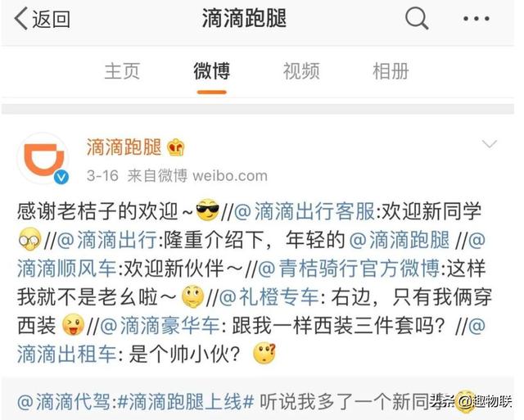Open the @青桔骑行官方微博 mention
524x420 pixels.
click(x=349, y=269)
